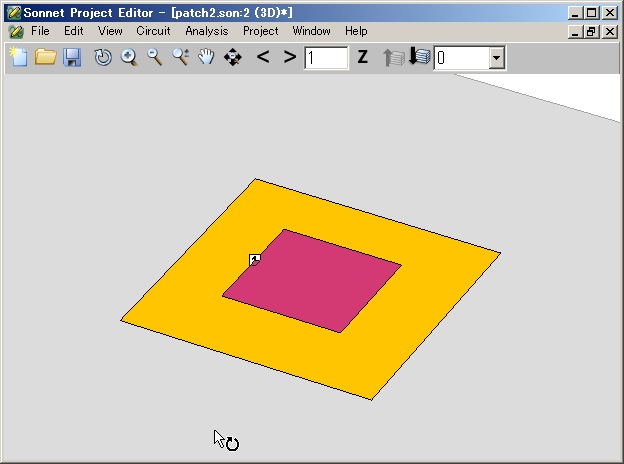Select the rotate view tool

point(103,57)
